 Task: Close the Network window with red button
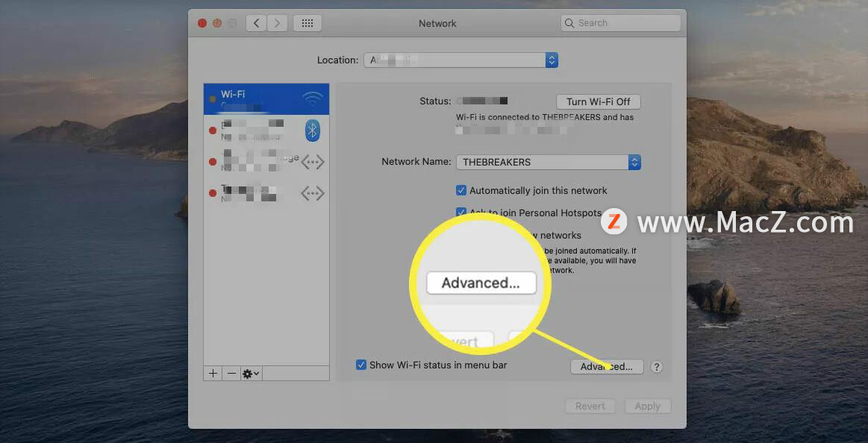pos(202,23)
